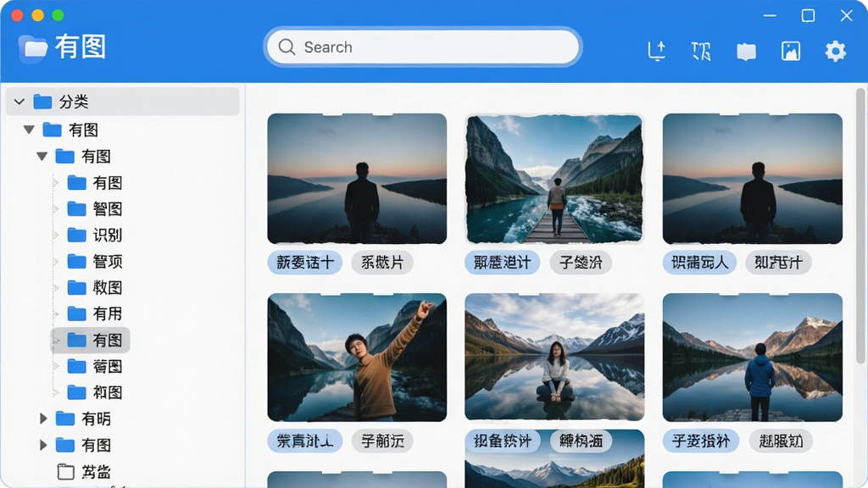
Task: Click gray tag under blue jacket photo
Action: [x=781, y=441]
